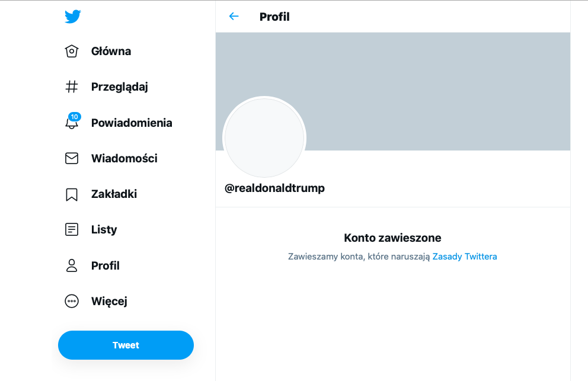Open the Powiadomienia menu label

[132, 123]
